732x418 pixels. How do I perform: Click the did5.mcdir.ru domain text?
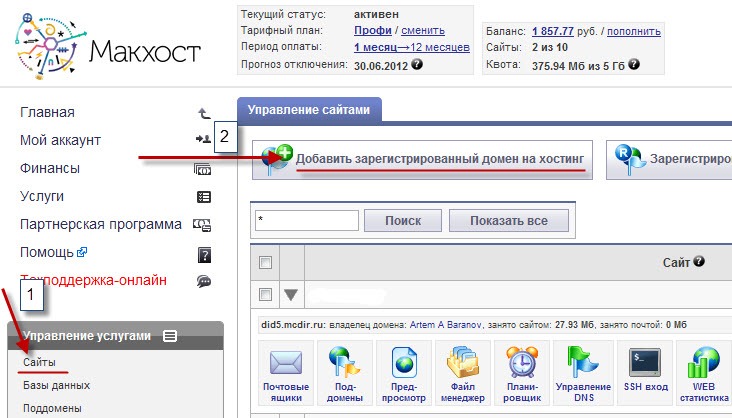(293, 325)
